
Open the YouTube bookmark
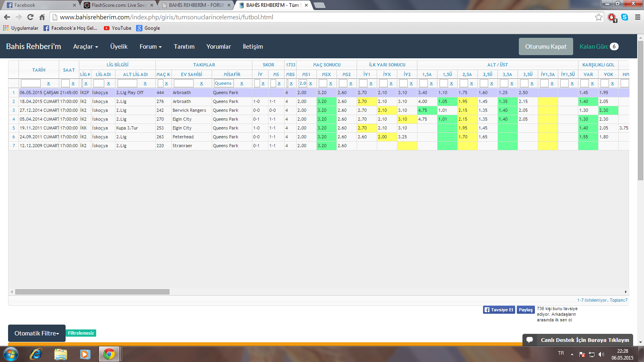118,28
